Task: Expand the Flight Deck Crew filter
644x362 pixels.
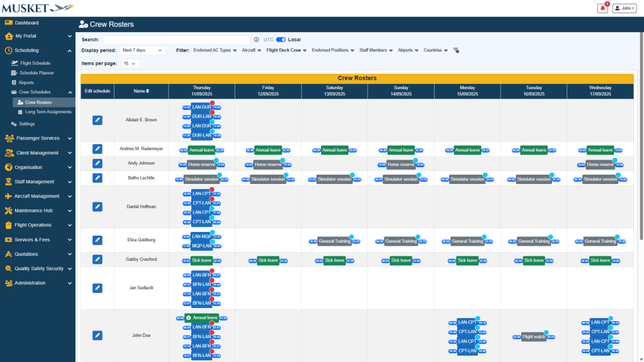Action: (286, 50)
